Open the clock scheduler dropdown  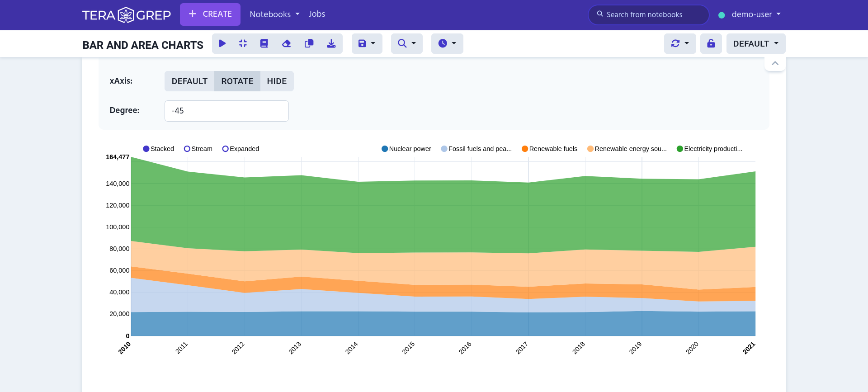coord(447,43)
